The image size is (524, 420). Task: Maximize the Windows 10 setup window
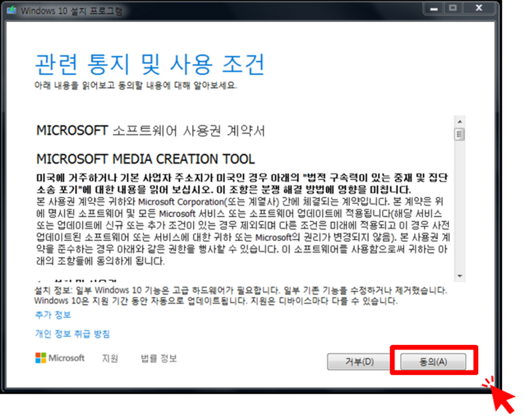pos(453,8)
